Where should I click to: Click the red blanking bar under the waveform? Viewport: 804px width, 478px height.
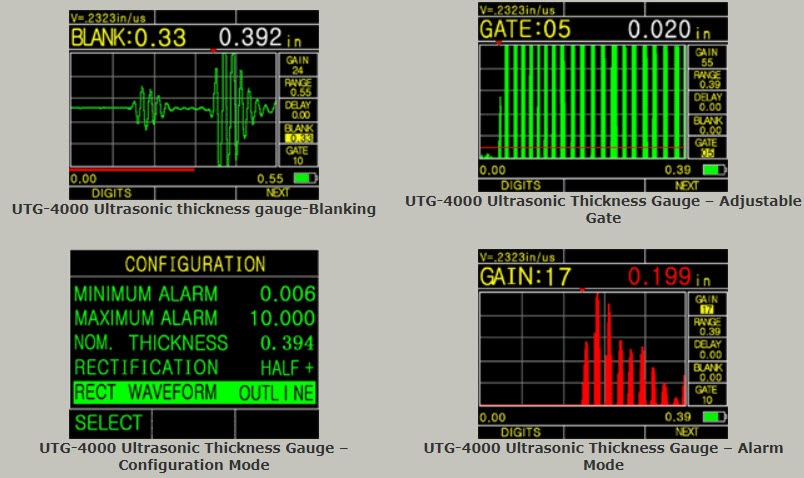(x=132, y=169)
